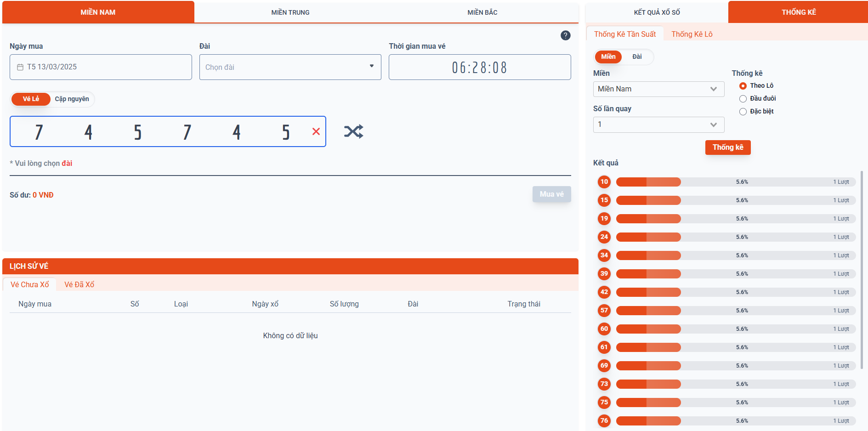Viewport: 868px width, 431px height.
Task: Clear the ticket number with red X
Action: 316,132
